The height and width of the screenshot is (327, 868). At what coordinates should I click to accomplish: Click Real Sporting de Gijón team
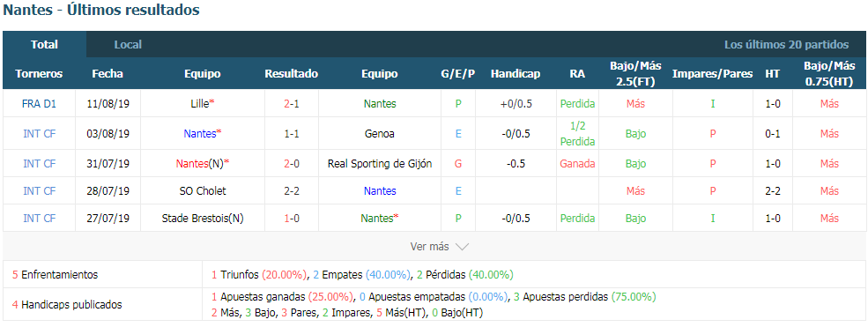point(379,164)
